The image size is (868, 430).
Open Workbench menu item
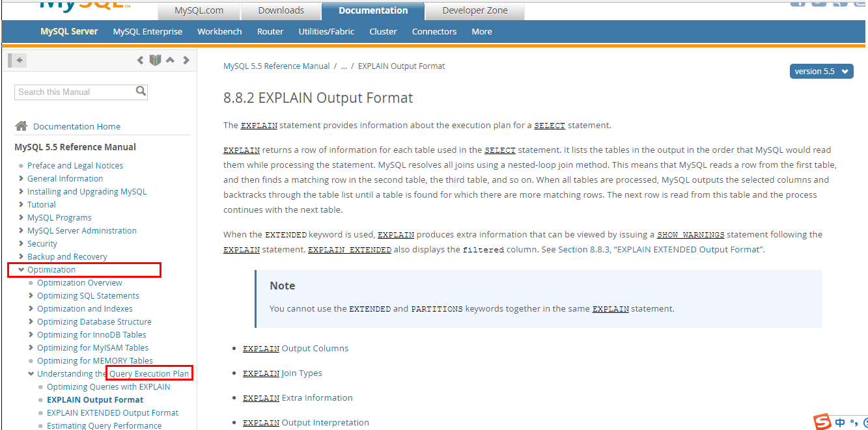[x=219, y=31]
